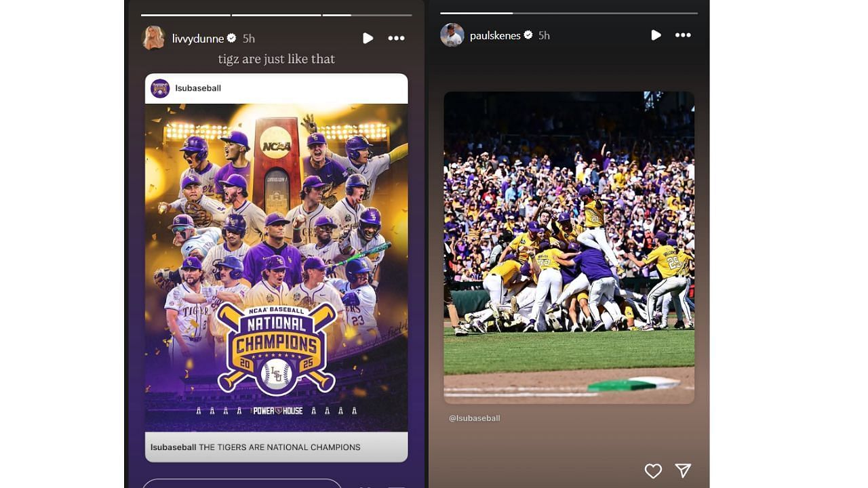Open paulskenes username link

coord(495,35)
